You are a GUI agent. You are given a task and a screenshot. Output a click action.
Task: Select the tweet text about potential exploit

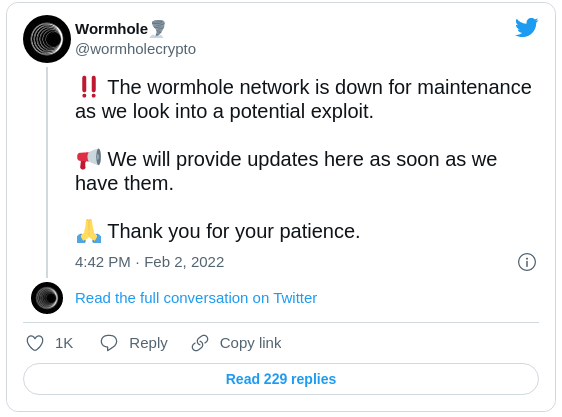[303, 99]
